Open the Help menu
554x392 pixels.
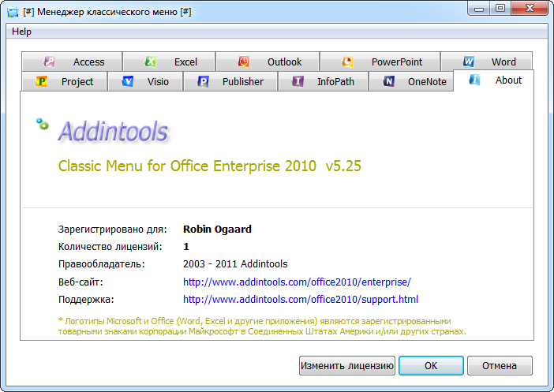(21, 32)
